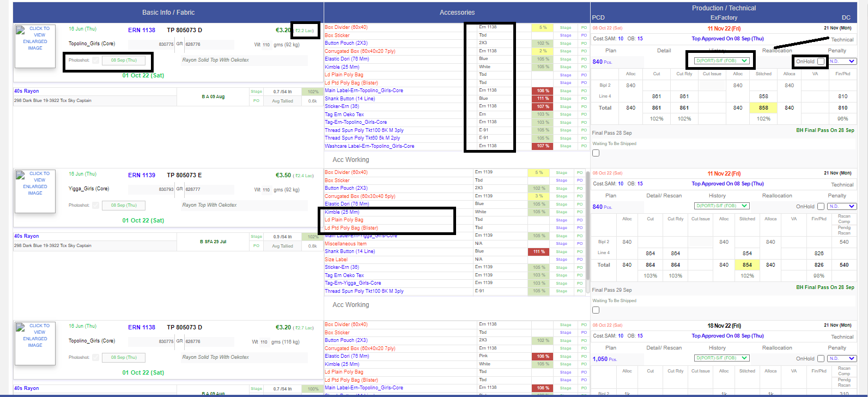Screen dimensions: 868x397
Task: Click the Accessories column header
Action: point(457,12)
